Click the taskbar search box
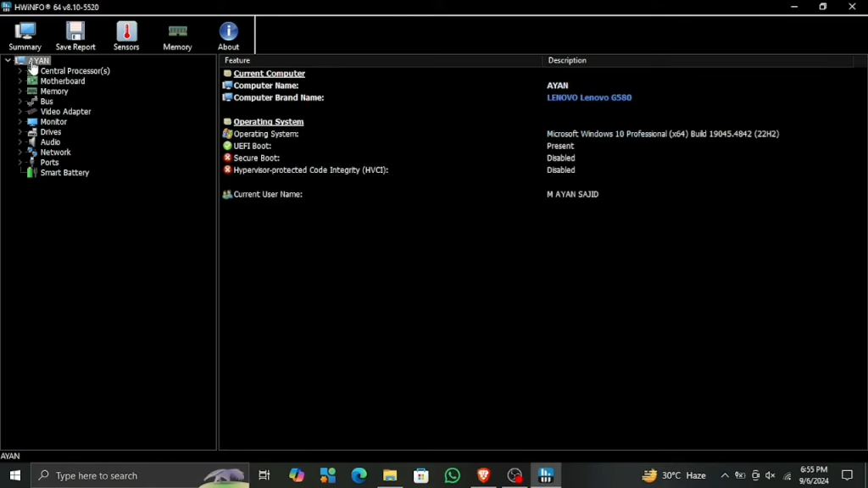 (x=140, y=475)
